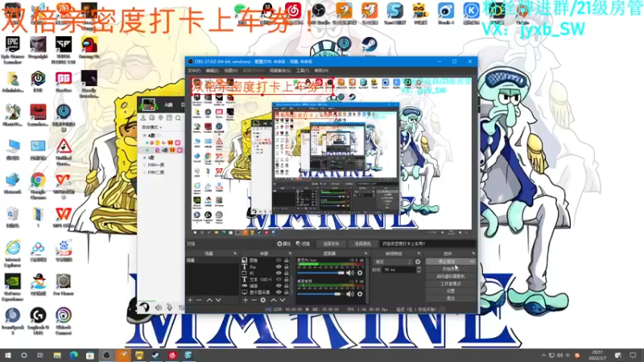Open Among Us desktop icon
Viewport: 644px width, 362px height.
coord(89,47)
